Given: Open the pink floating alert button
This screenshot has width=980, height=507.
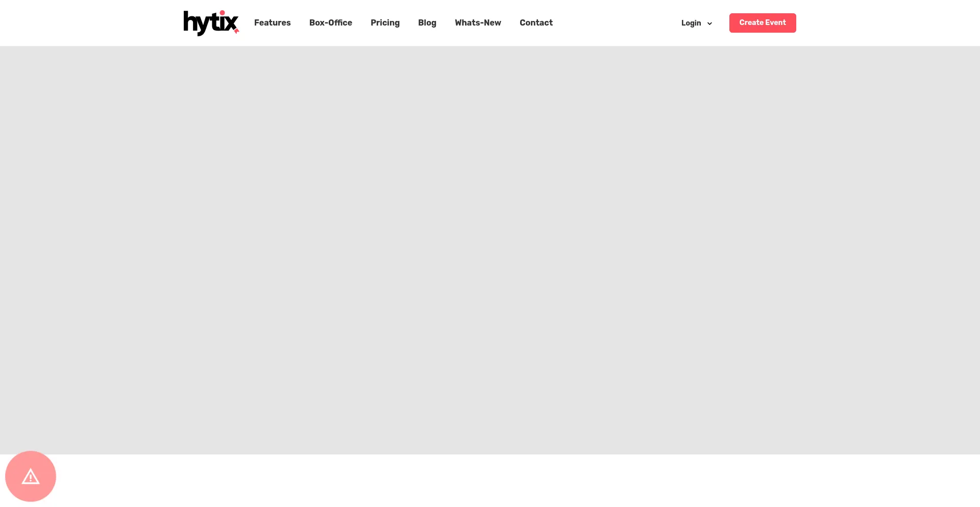Looking at the screenshot, I should point(31,476).
